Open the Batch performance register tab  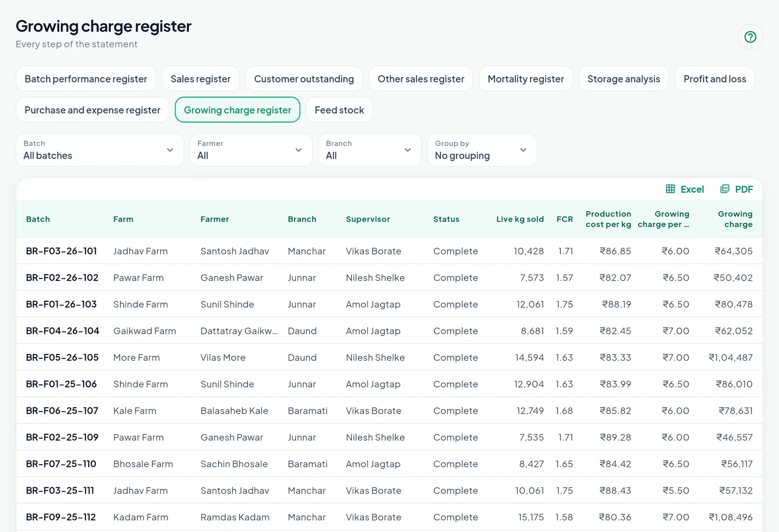86,79
